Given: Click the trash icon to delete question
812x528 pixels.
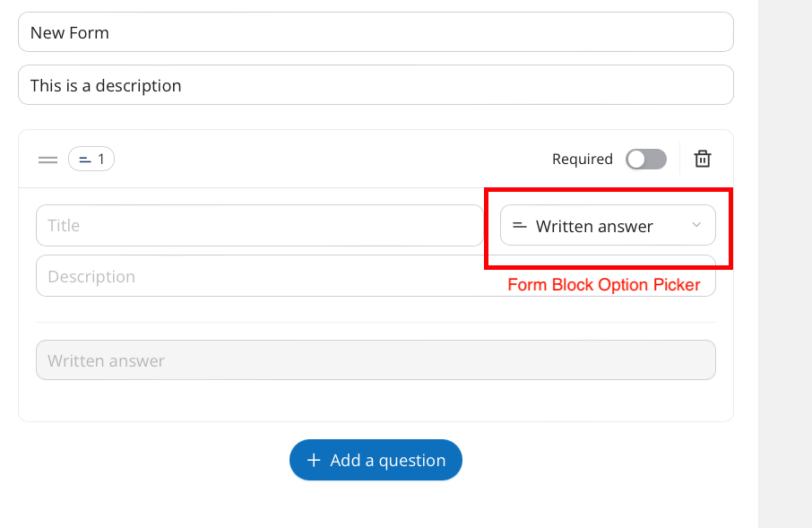Looking at the screenshot, I should pos(703,159).
